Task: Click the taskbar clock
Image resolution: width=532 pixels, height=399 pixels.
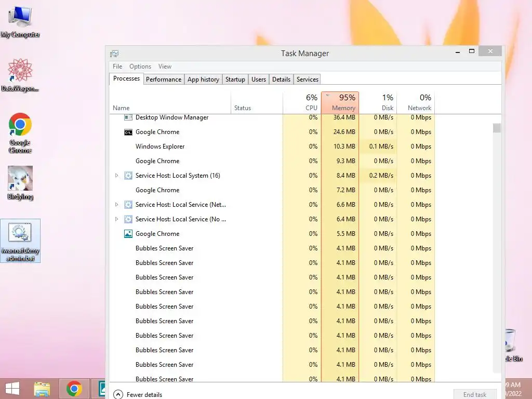Action: [513, 389]
